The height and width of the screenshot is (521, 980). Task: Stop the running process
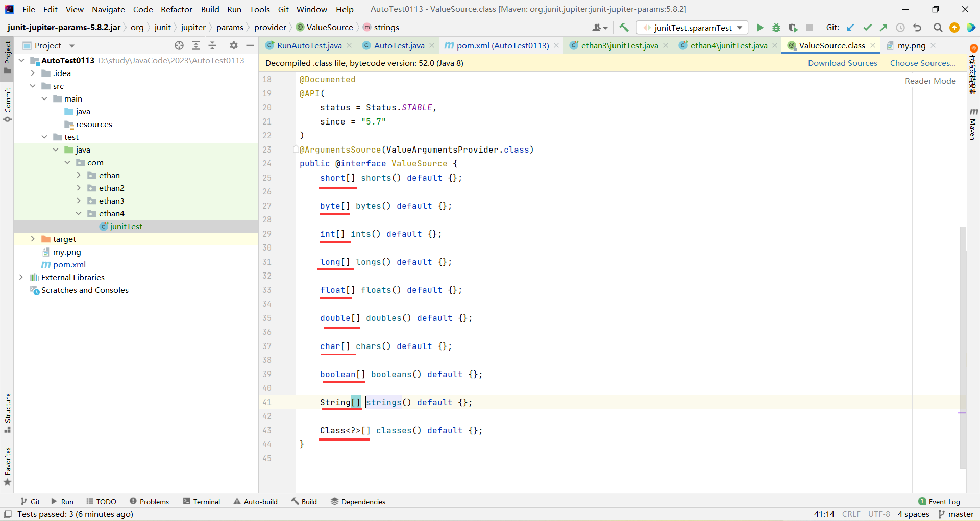(x=810, y=28)
